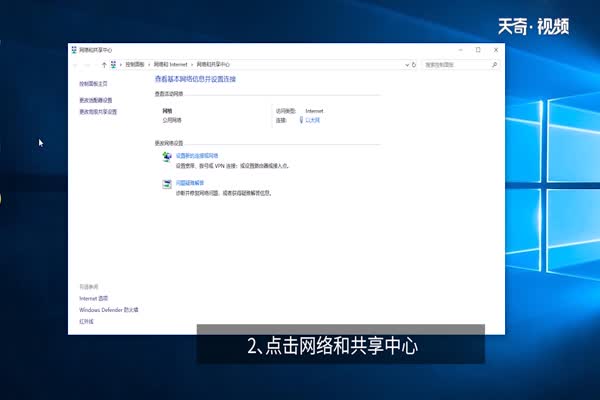The image size is (600, 400).
Task: Click 问题疑难解答 link
Action: click(190, 183)
